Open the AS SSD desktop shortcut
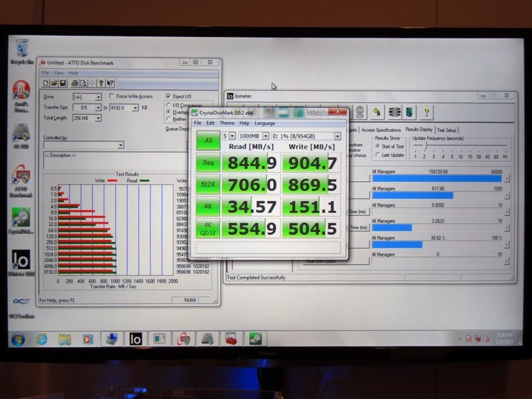The width and height of the screenshot is (532, 399). [21, 136]
